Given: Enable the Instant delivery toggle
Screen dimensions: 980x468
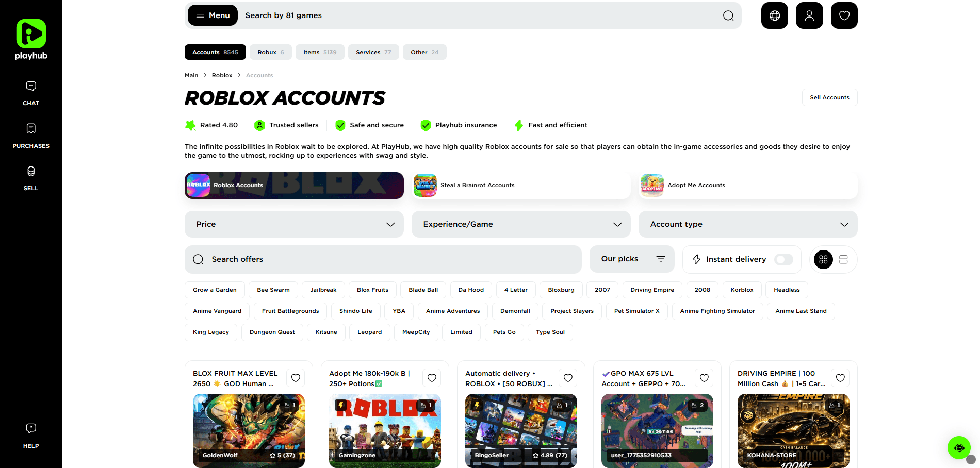Looking at the screenshot, I should pos(783,259).
